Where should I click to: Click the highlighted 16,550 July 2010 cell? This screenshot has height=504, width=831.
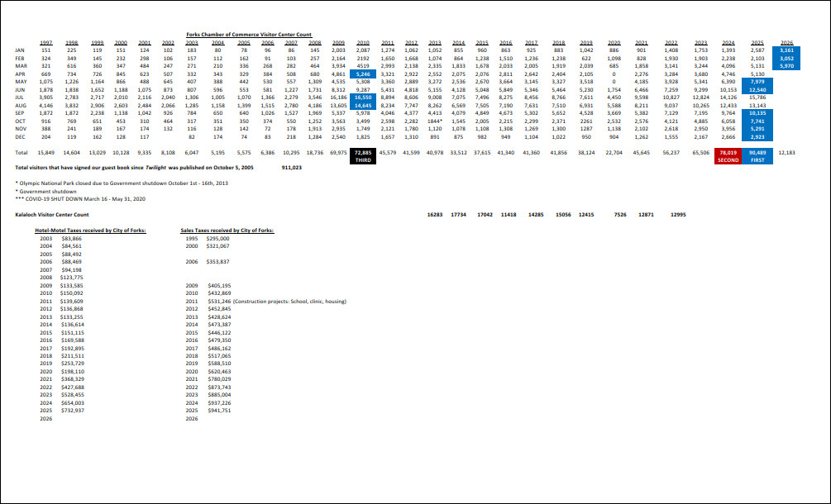(362, 97)
